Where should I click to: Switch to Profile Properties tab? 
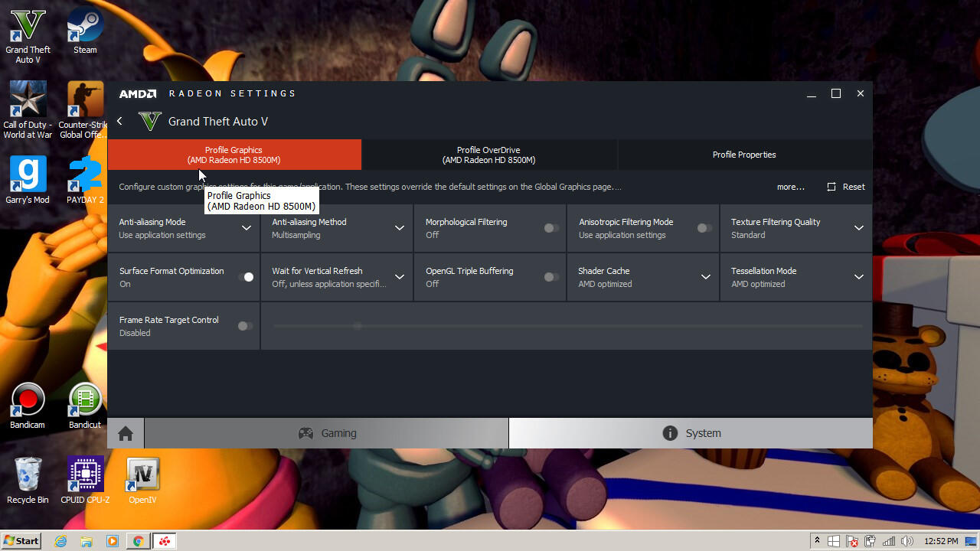[744, 155]
